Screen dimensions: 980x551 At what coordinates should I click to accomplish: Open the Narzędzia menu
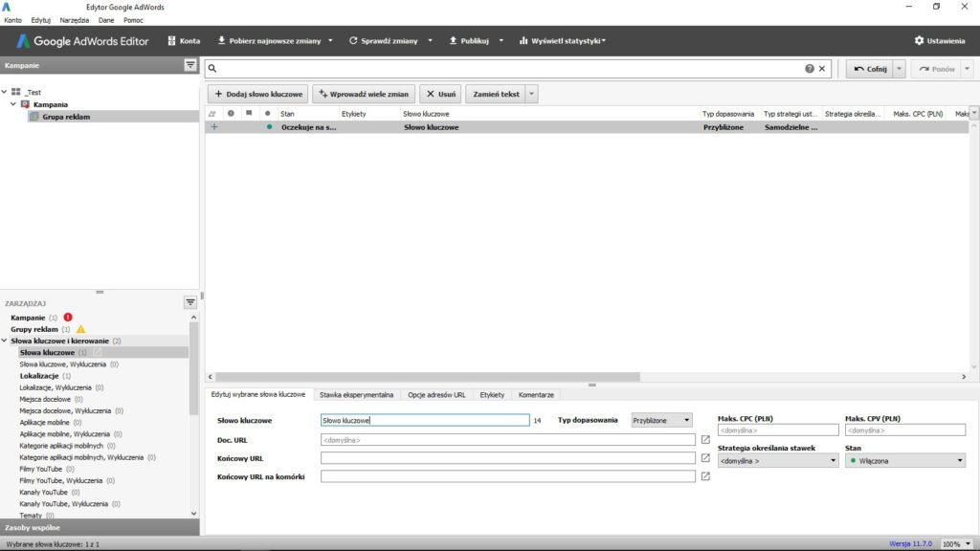pos(75,20)
